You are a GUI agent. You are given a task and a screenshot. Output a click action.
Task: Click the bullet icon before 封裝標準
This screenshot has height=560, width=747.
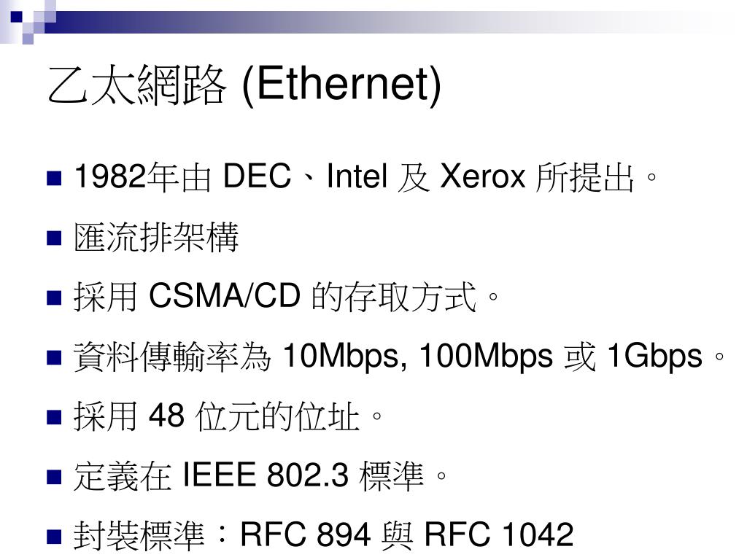(x=54, y=536)
